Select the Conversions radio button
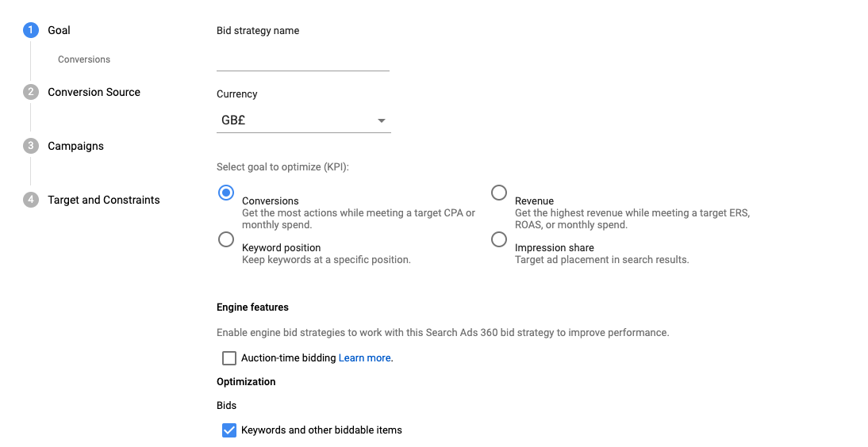The width and height of the screenshot is (868, 447). [x=226, y=193]
